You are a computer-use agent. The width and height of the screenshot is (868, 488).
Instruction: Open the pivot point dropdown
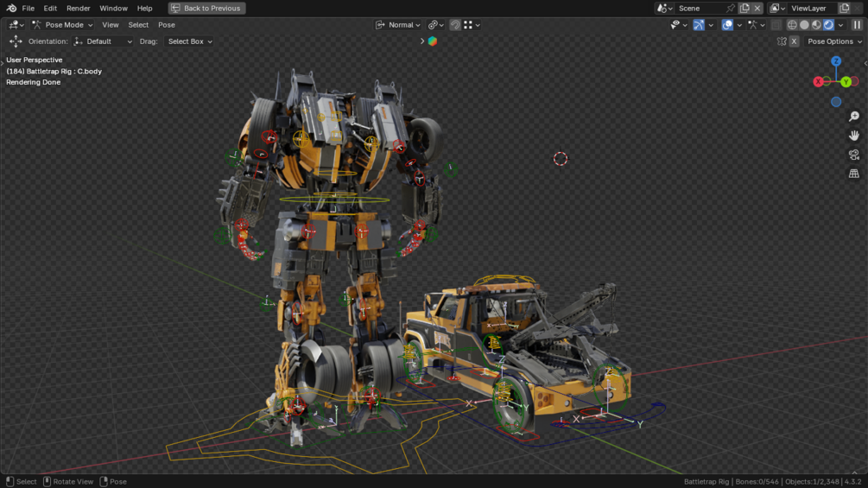(436, 25)
